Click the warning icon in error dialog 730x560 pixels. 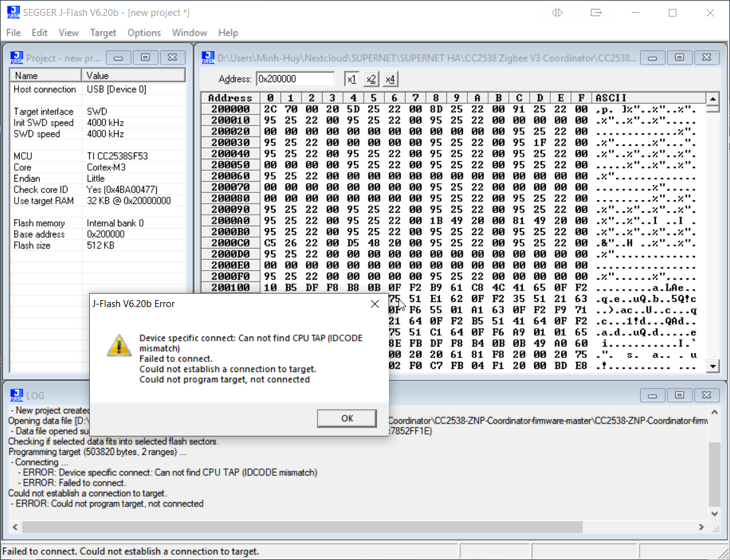(x=119, y=345)
